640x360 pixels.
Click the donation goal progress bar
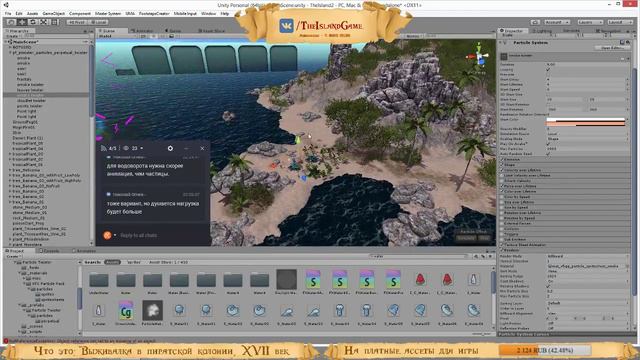pos(544,350)
